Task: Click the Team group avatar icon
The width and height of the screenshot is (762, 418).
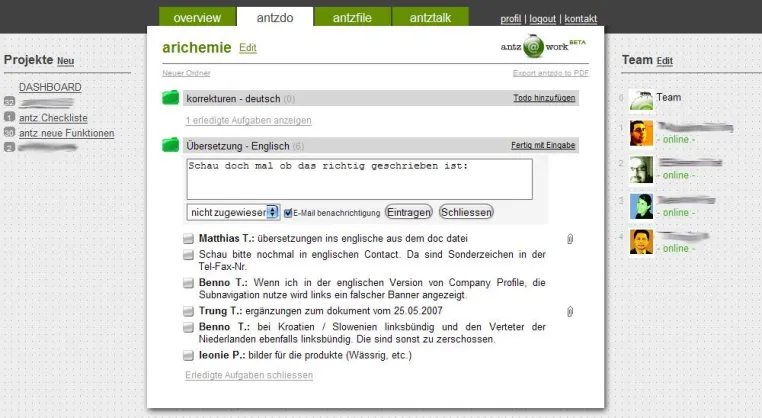Action: pos(641,101)
